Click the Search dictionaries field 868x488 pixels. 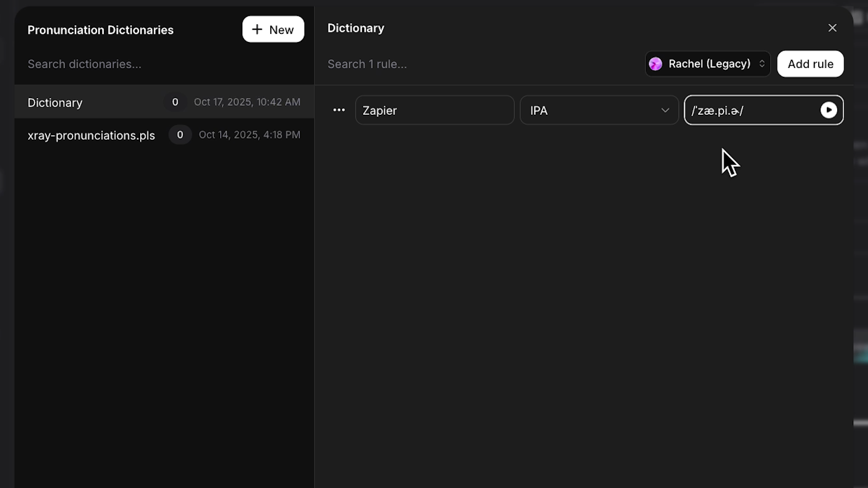click(84, 64)
